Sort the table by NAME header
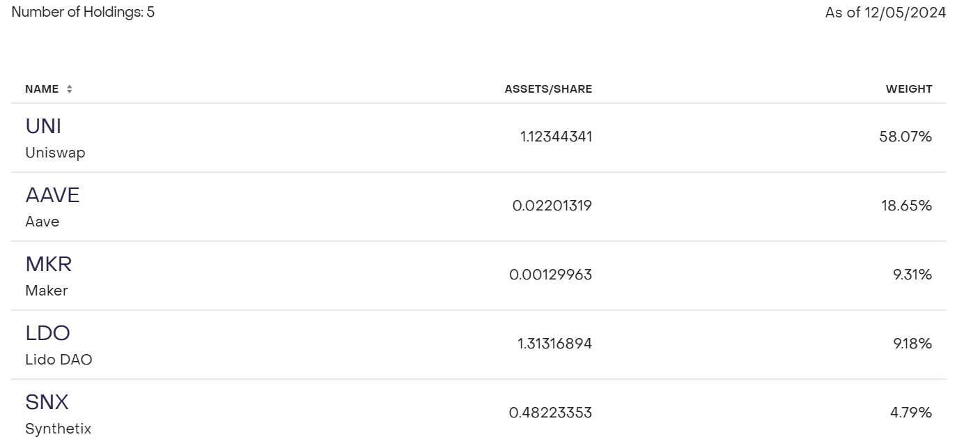The image size is (980, 437). point(42,89)
